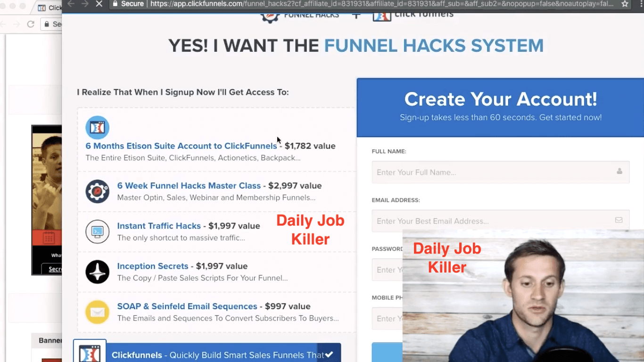Click the ClickFunnels icon above Etison Suite

pos(97,127)
